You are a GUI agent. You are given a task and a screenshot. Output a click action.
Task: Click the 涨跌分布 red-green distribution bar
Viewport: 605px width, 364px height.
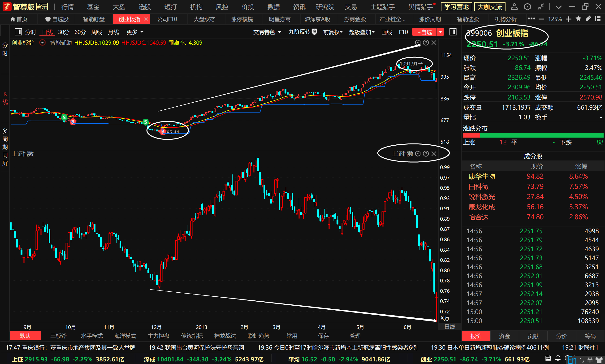[533, 135]
